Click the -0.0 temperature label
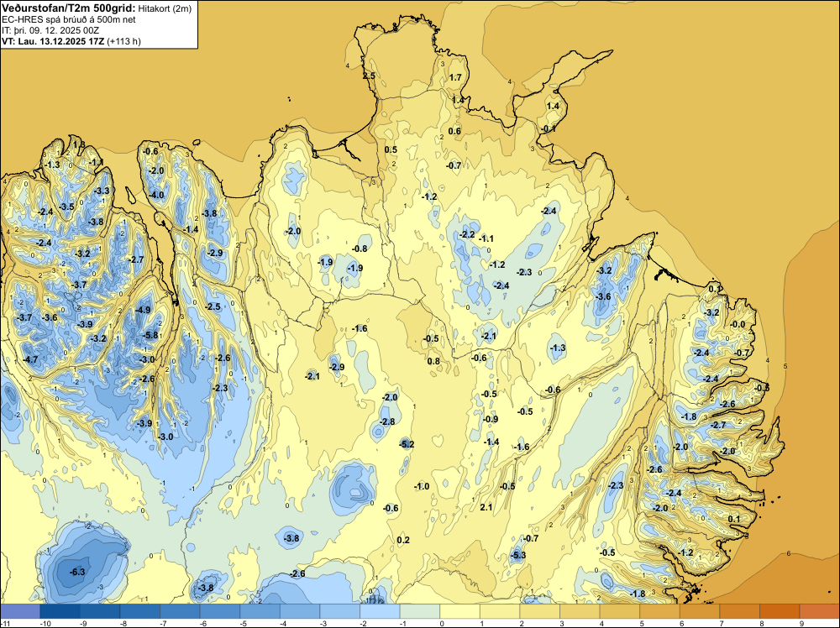Screen dimensions: 840x628 tap(738, 324)
